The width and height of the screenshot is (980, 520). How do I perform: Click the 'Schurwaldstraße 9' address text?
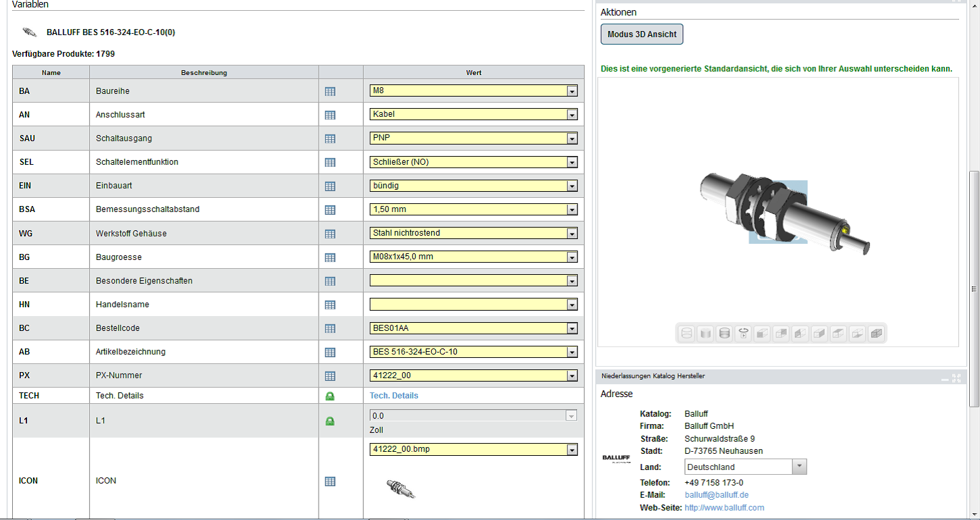click(719, 439)
